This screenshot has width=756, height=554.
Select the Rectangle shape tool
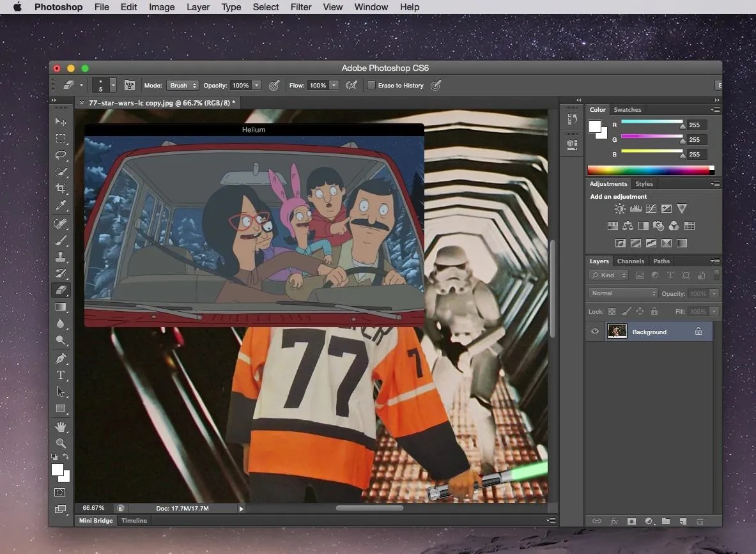point(61,409)
